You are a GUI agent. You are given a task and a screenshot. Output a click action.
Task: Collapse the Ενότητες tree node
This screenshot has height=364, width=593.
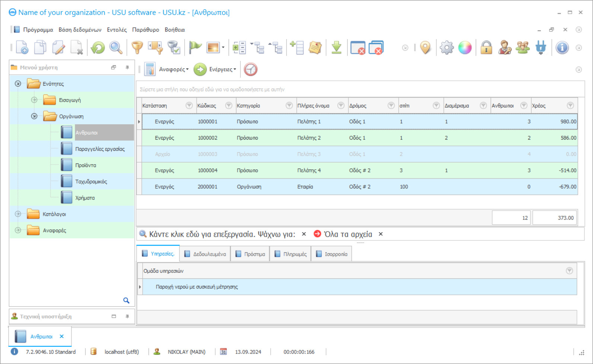pyautogui.click(x=18, y=83)
